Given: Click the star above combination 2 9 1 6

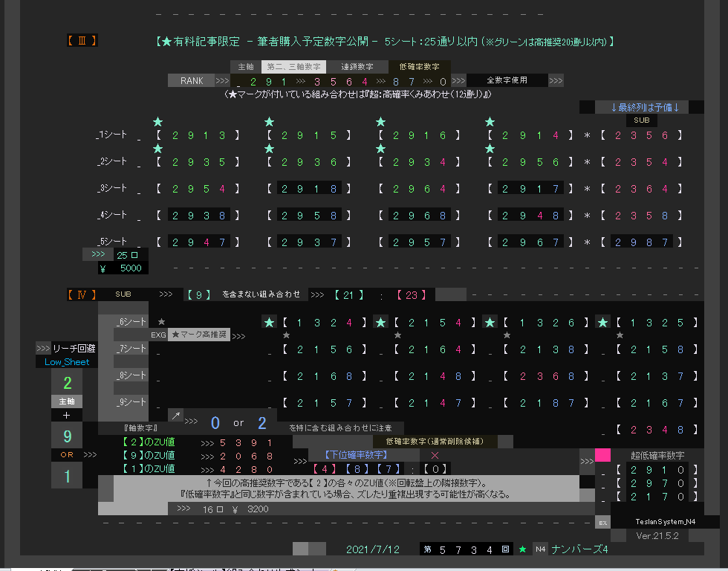Looking at the screenshot, I should click(x=380, y=122).
